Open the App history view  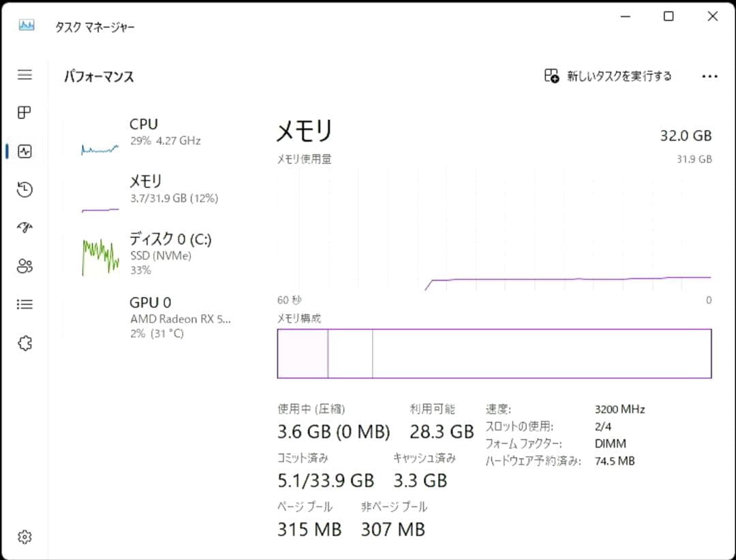[25, 189]
